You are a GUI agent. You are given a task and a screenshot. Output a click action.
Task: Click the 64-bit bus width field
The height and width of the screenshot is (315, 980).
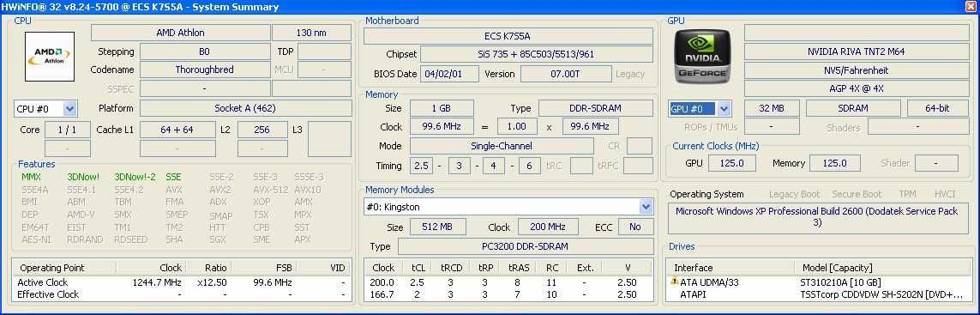(937, 108)
